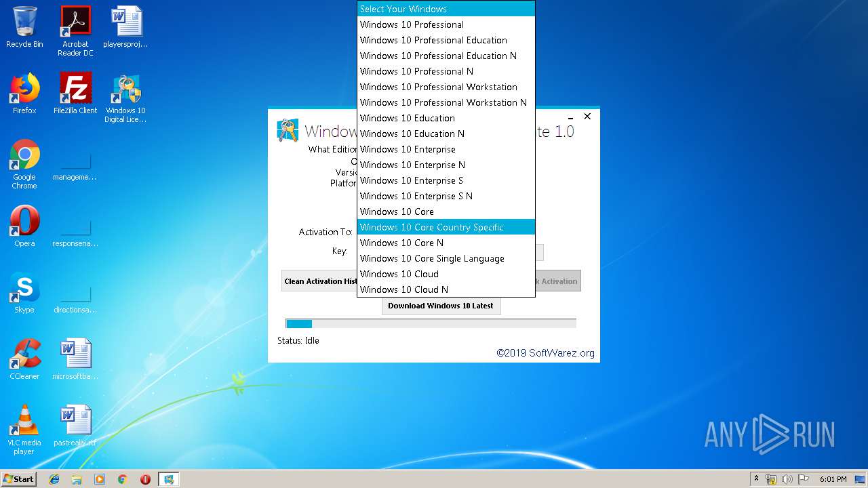Click the ©2019 SoftWarez.org link
This screenshot has width=868, height=488.
545,353
